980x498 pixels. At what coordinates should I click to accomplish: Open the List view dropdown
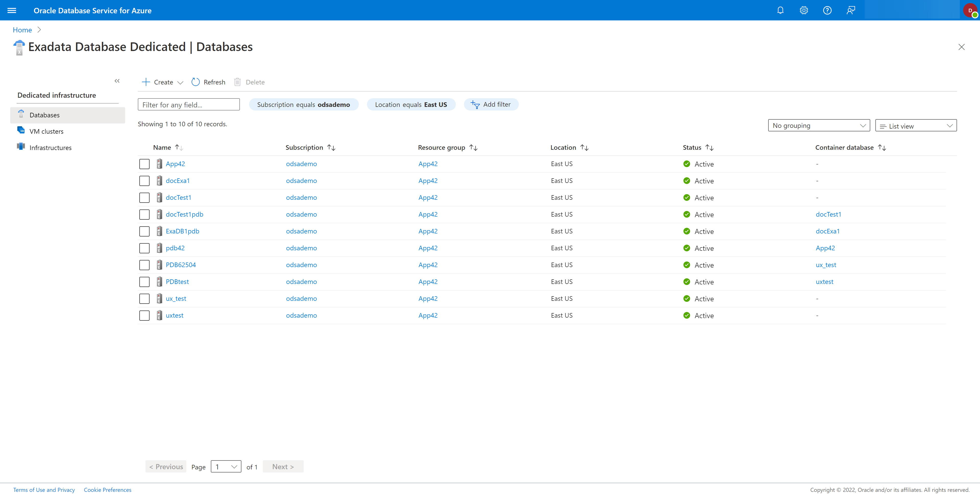click(x=916, y=126)
